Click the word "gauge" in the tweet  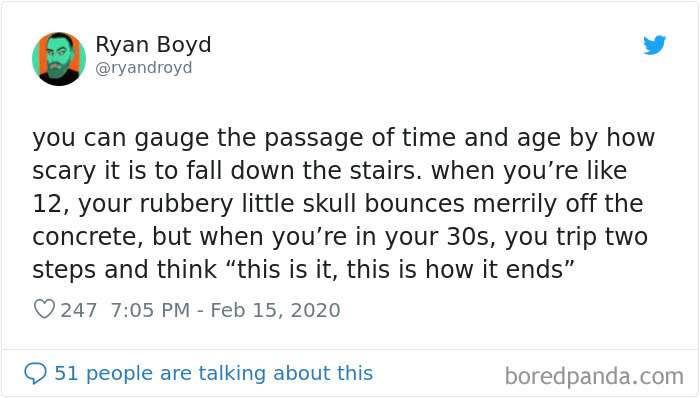coord(172,138)
